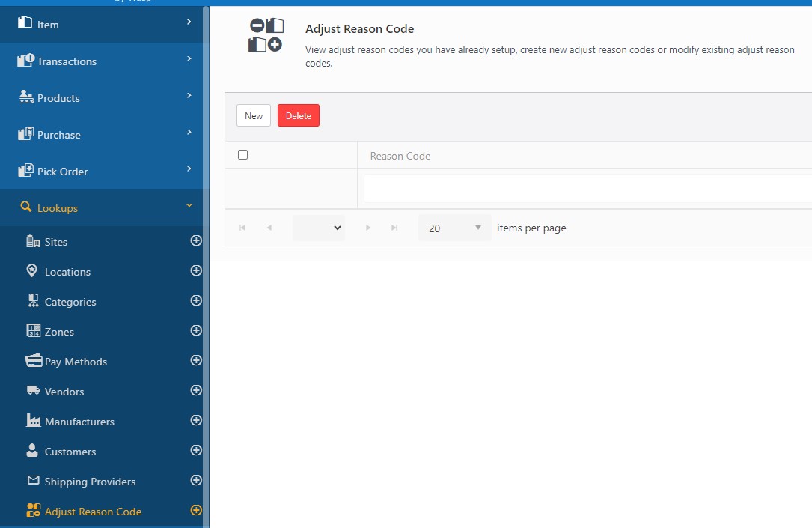Click the plus icon next to Vendors

196,391
